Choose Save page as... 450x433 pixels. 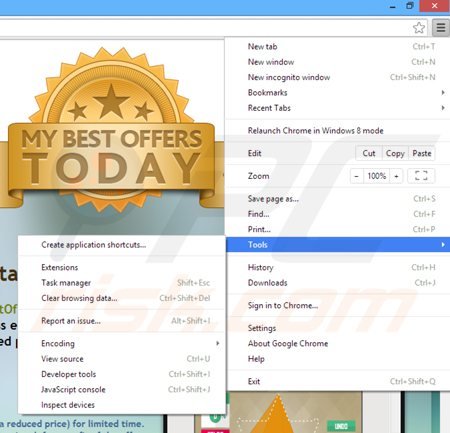coord(338,199)
